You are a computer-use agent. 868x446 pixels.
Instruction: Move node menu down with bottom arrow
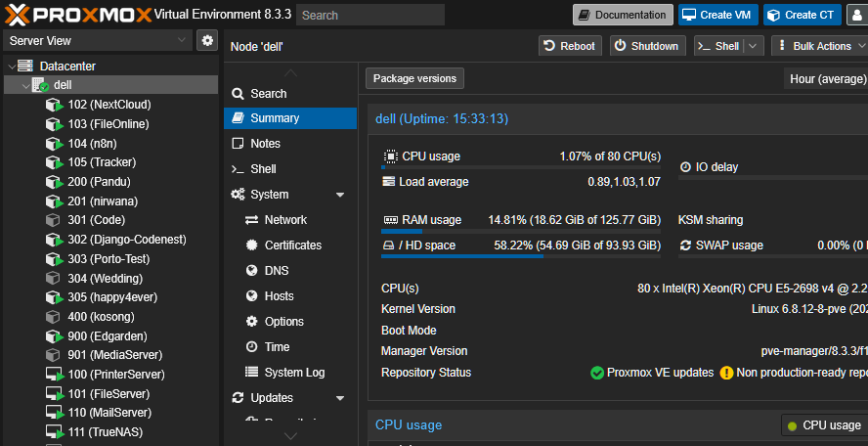pyautogui.click(x=290, y=436)
